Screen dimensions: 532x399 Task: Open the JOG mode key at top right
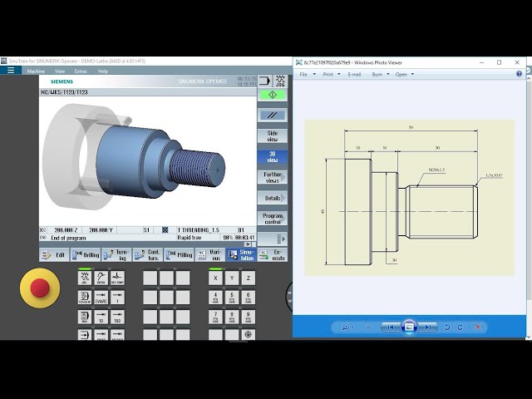280,81
